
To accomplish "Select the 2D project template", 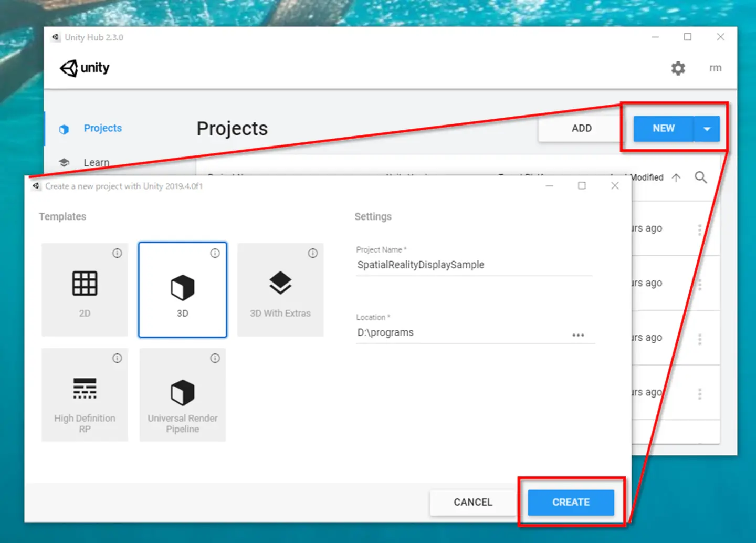I will pos(84,289).
